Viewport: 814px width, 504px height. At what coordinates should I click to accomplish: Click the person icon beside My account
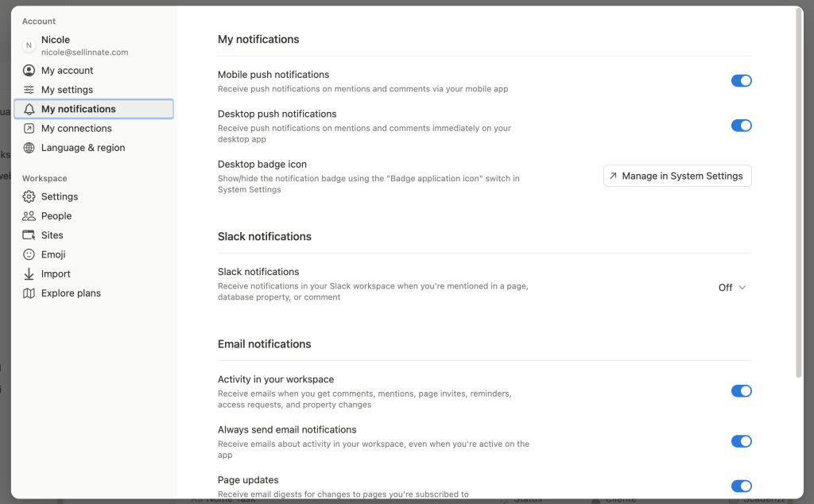29,71
